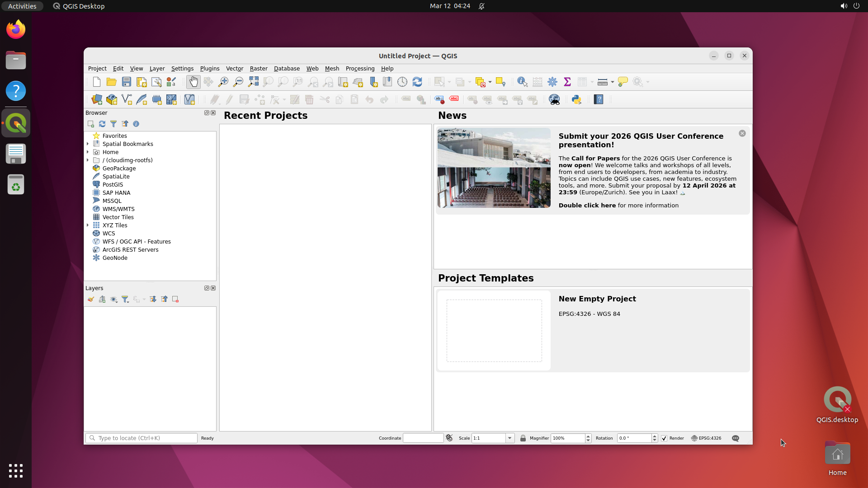The height and width of the screenshot is (488, 868).
Task: Toggle the scale lock icon
Action: tap(523, 438)
